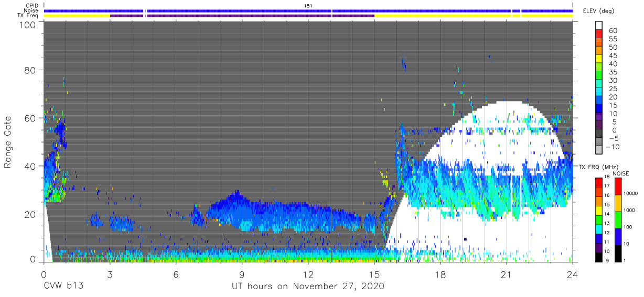The image size is (644, 297).
Task: Click the 1000 label in NOISE legend
Action: [630, 210]
